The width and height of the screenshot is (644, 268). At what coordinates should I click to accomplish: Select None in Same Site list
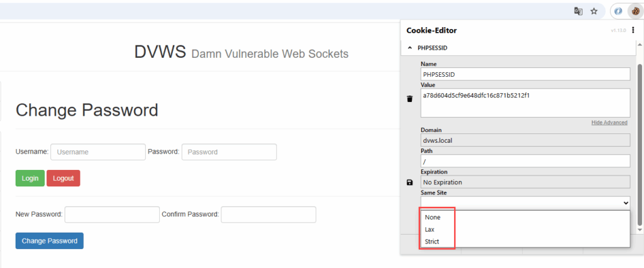tap(433, 217)
